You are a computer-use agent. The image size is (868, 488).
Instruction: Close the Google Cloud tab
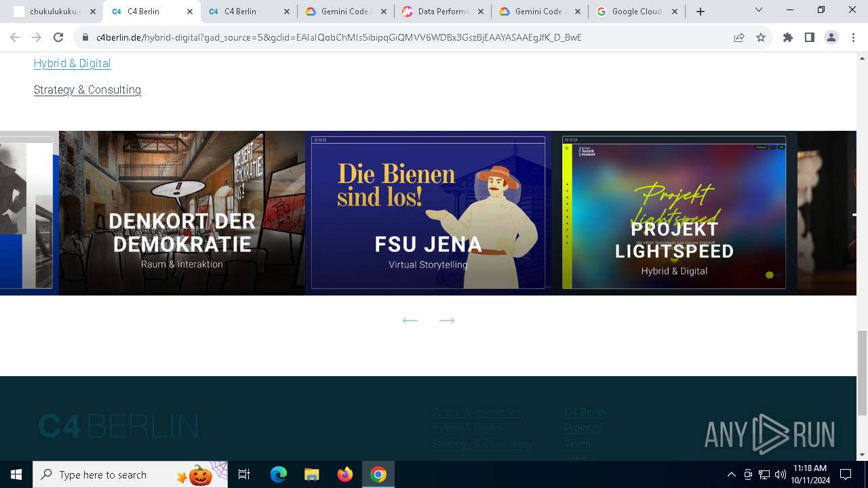pyautogui.click(x=675, y=12)
